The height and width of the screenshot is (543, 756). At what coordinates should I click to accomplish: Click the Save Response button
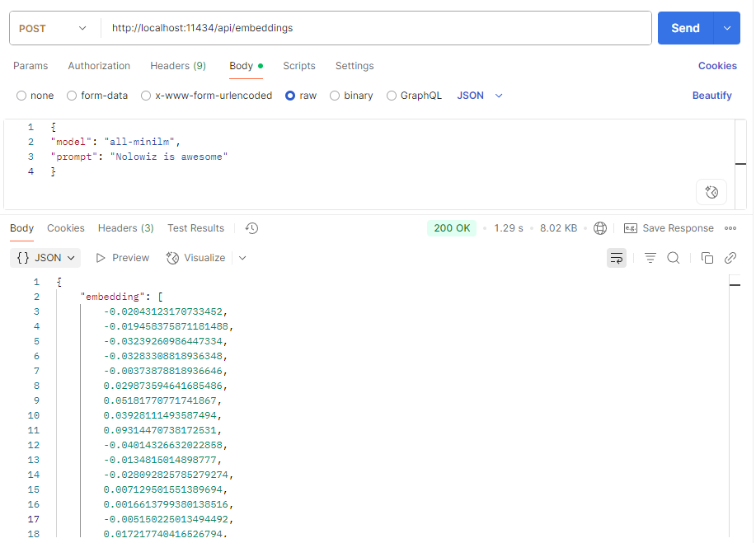(669, 228)
